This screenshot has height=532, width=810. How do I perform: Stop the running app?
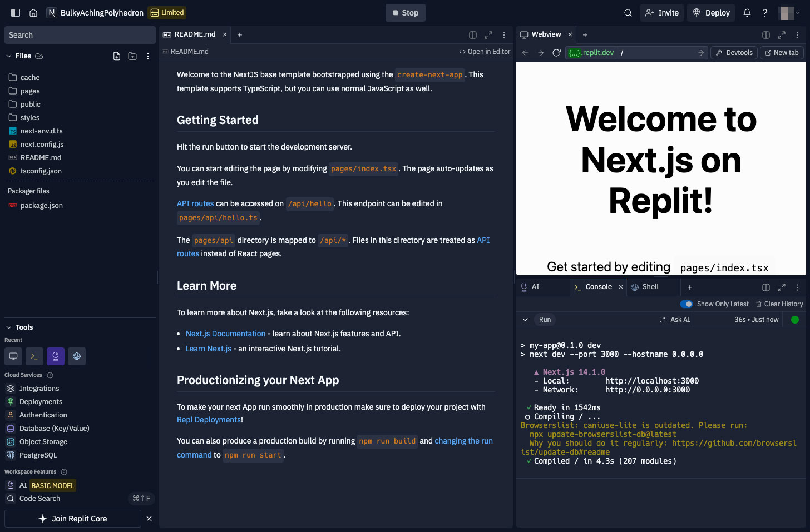[x=405, y=13]
